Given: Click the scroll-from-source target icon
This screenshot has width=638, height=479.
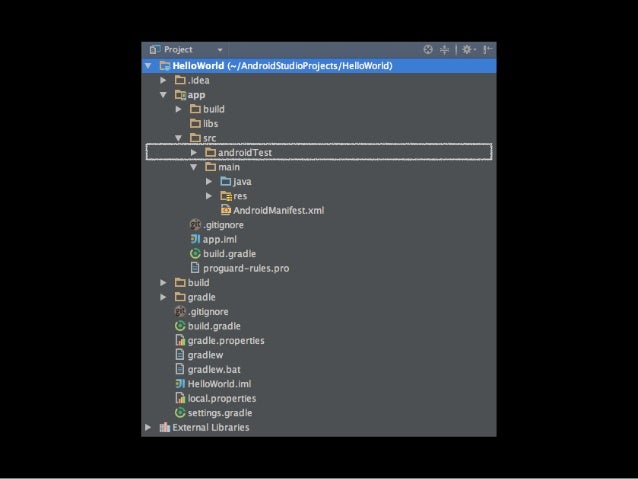Looking at the screenshot, I should [428, 50].
